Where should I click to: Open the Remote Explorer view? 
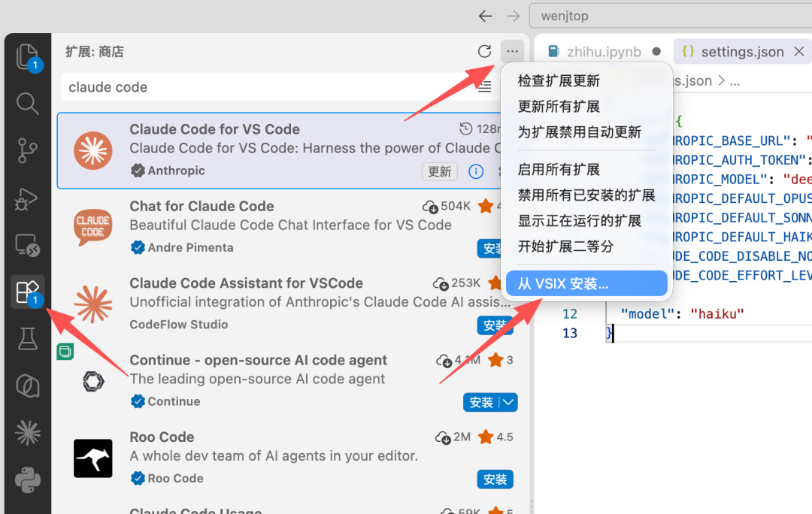pos(27,245)
